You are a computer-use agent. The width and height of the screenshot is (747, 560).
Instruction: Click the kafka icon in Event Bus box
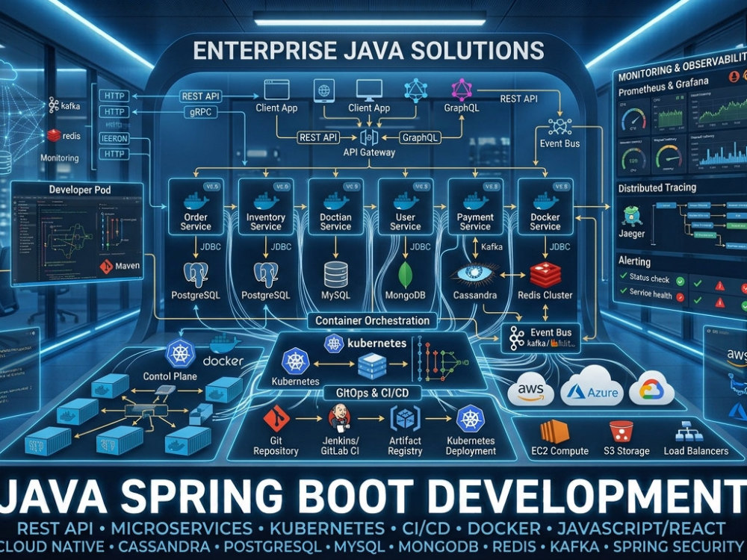[516, 338]
